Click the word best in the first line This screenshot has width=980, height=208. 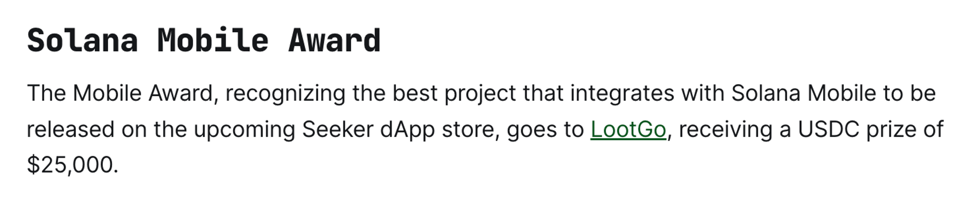(x=415, y=93)
